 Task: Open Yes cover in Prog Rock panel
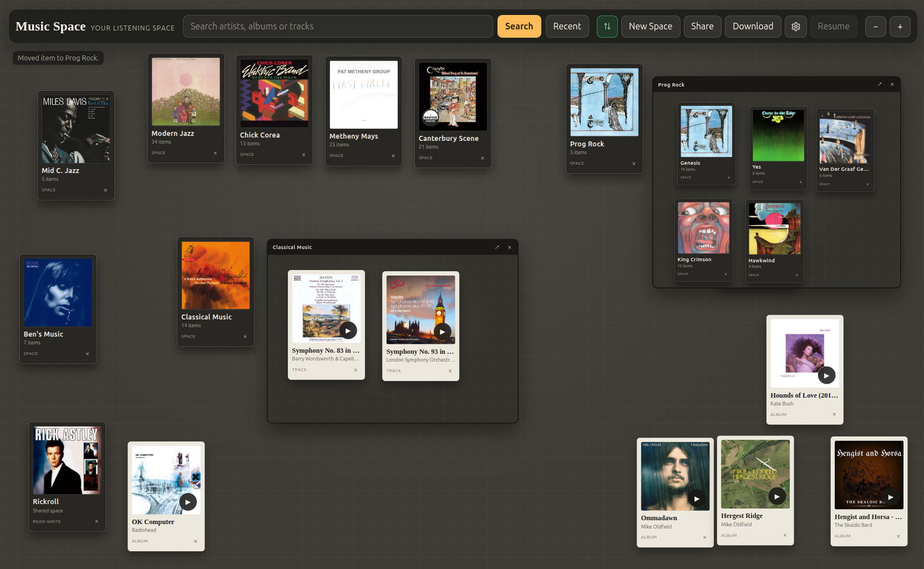coord(778,136)
